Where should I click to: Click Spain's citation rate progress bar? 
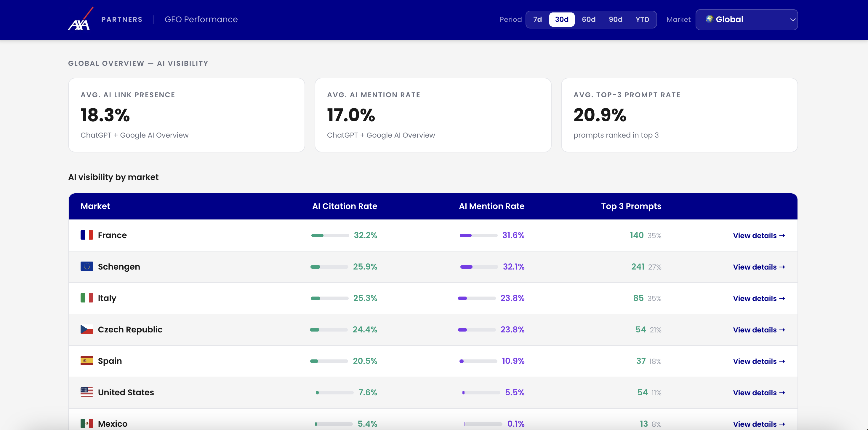click(x=329, y=361)
